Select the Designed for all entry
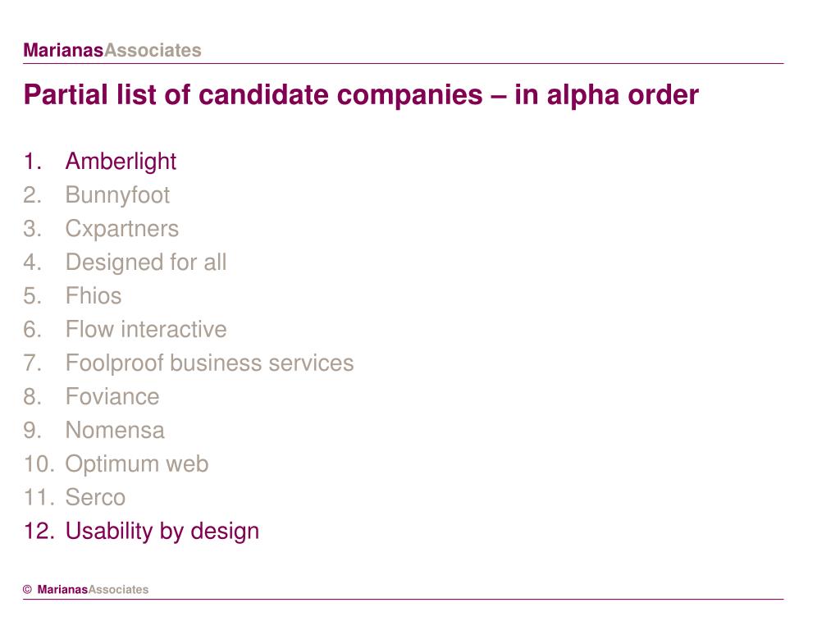The image size is (840, 630). pos(146,262)
